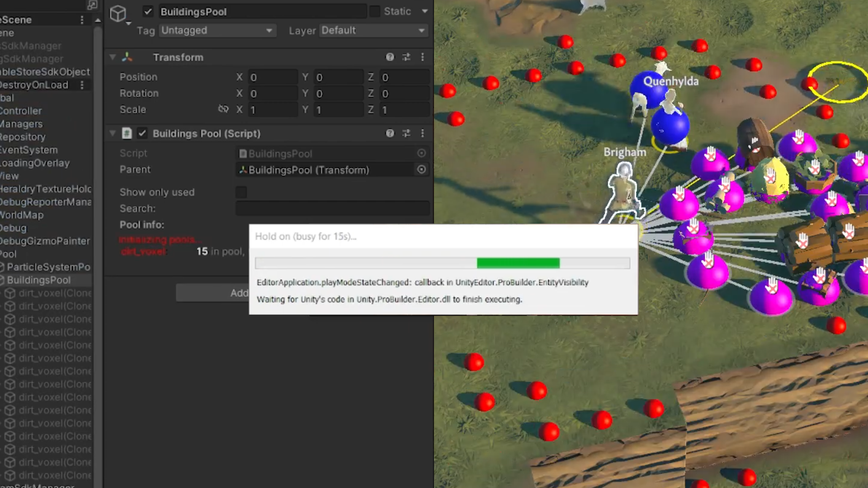Open Buildings Pool script help reference
The image size is (868, 488).
click(390, 133)
